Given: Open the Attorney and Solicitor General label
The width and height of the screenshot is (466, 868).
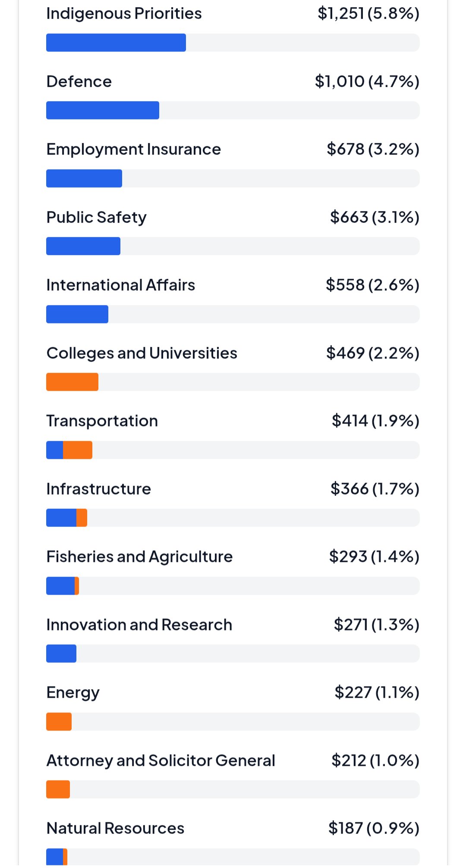Looking at the screenshot, I should pyautogui.click(x=161, y=761).
